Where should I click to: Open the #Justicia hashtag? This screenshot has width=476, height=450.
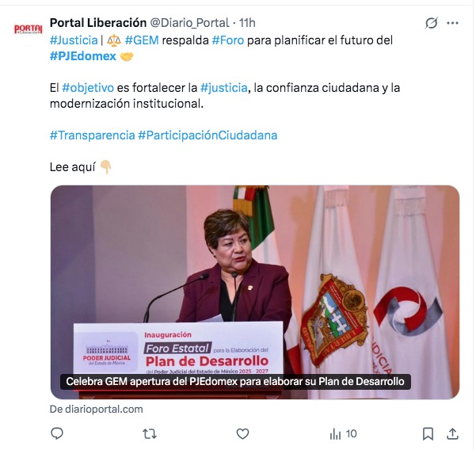click(x=74, y=40)
